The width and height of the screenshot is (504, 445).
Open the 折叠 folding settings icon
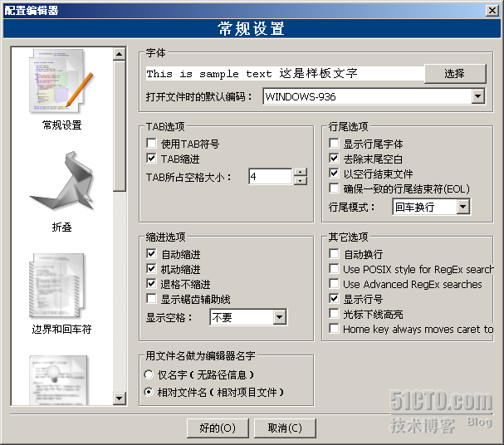coord(62,181)
